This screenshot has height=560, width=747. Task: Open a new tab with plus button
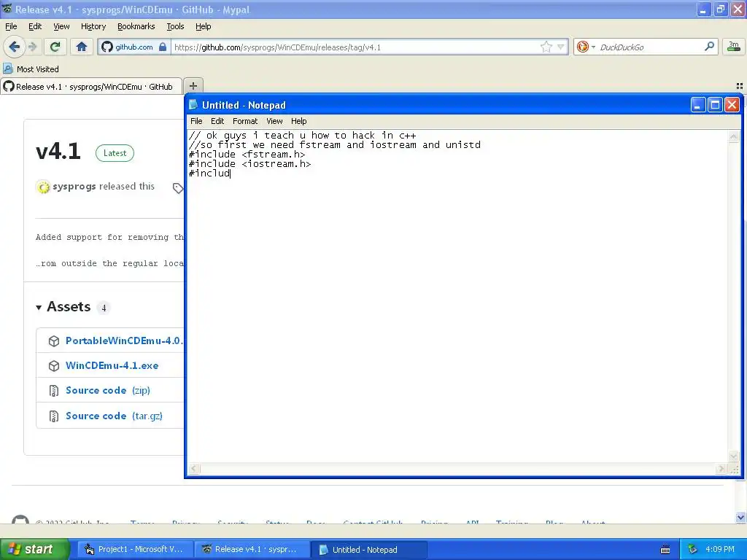pyautogui.click(x=193, y=86)
